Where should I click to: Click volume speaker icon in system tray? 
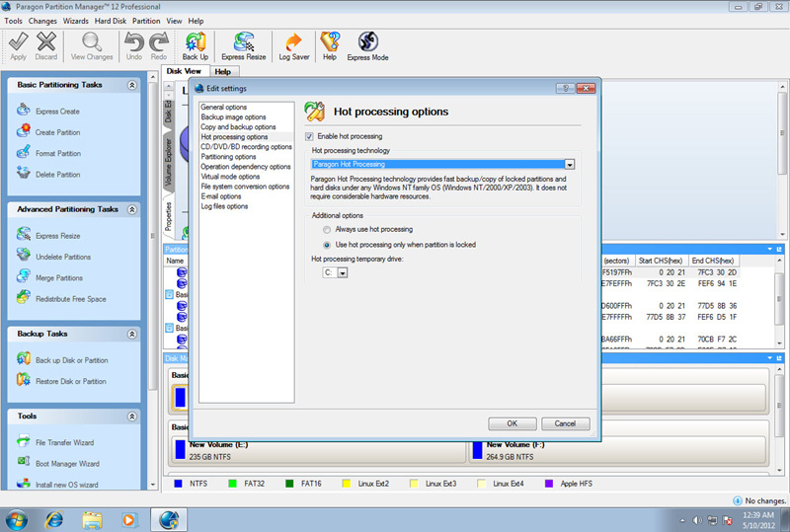[x=697, y=520]
